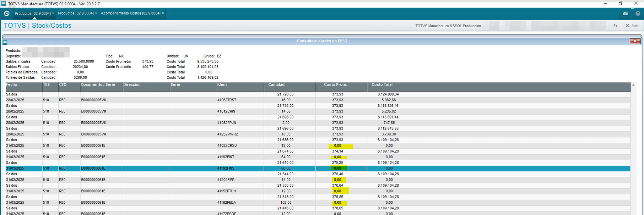Click the 21.674,00 cantidad cell

(285, 151)
